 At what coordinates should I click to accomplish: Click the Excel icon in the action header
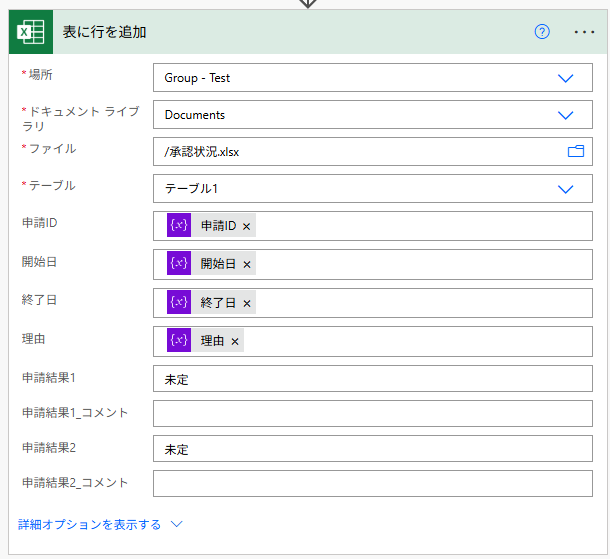(31, 32)
